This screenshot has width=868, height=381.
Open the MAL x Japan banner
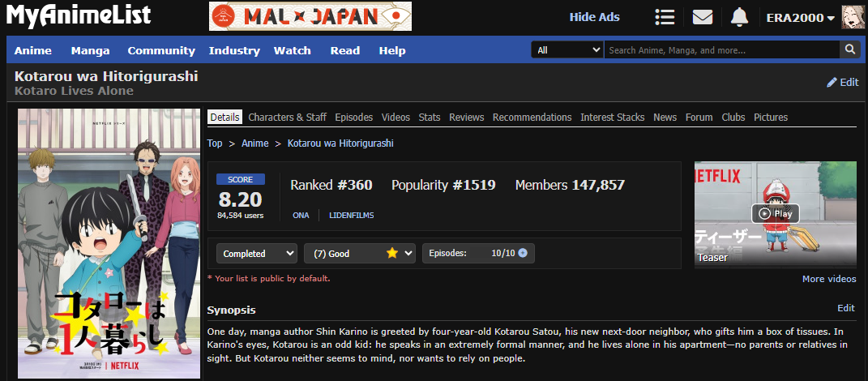tap(310, 16)
